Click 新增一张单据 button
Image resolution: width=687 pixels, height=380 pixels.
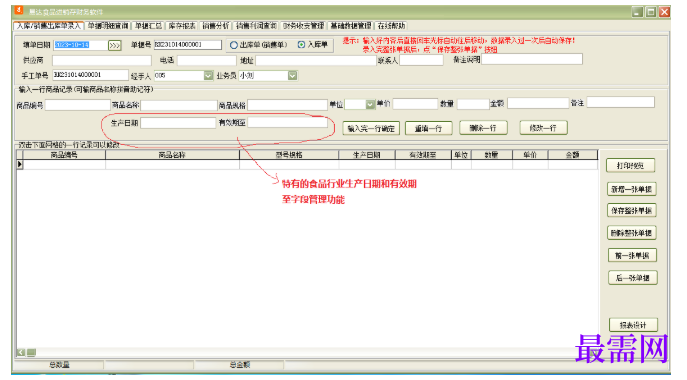[631, 189]
